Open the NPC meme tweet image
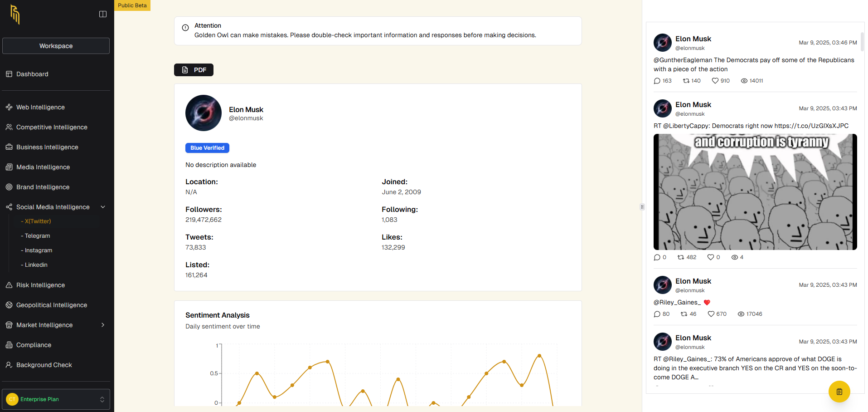 click(x=755, y=192)
